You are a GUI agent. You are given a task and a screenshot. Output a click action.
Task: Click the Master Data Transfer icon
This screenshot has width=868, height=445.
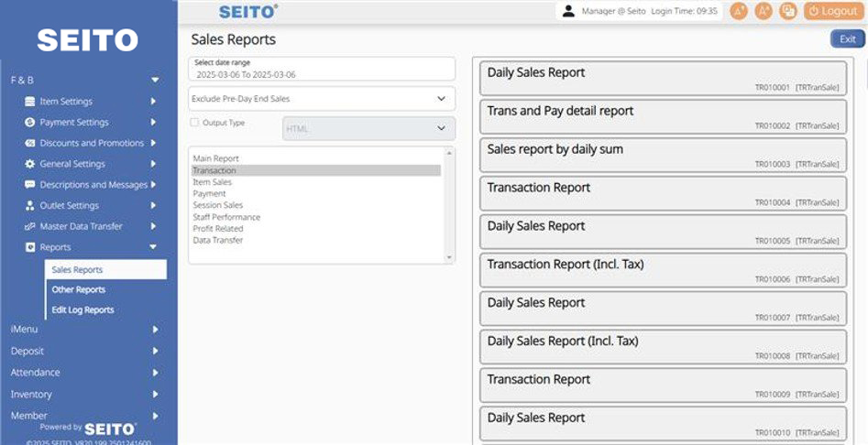point(30,226)
